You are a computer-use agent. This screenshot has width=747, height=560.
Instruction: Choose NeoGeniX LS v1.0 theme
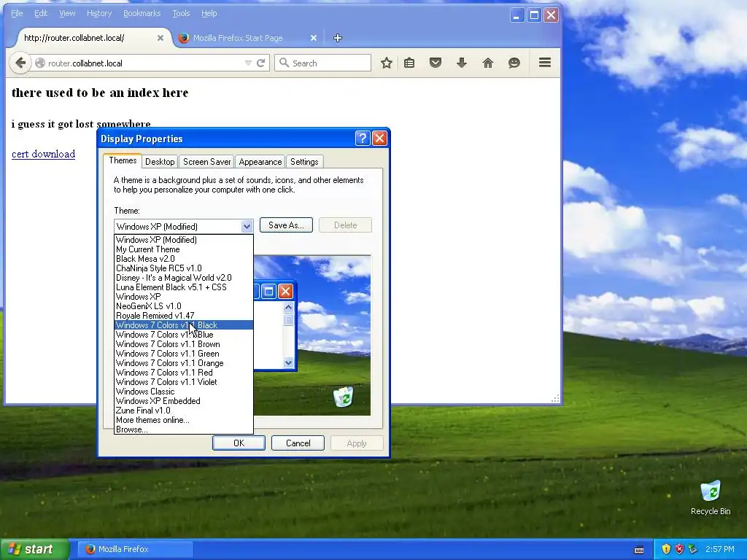(x=183, y=306)
